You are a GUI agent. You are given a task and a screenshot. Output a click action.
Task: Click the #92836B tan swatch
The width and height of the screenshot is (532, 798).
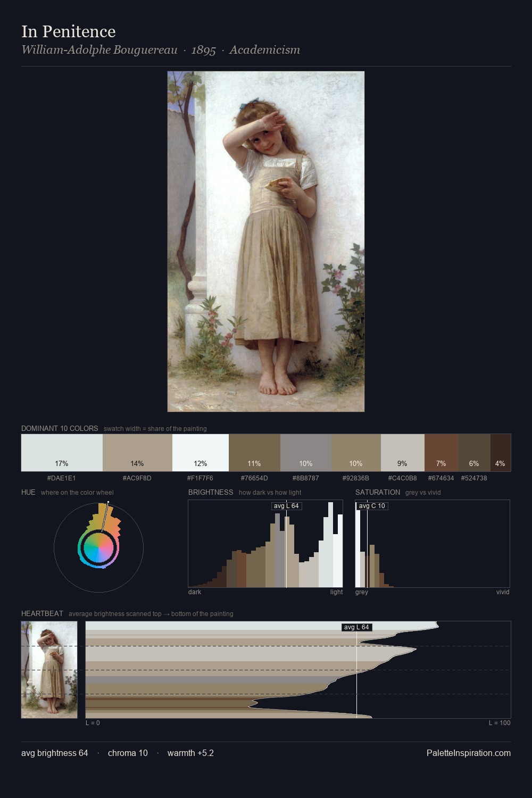coord(356,453)
